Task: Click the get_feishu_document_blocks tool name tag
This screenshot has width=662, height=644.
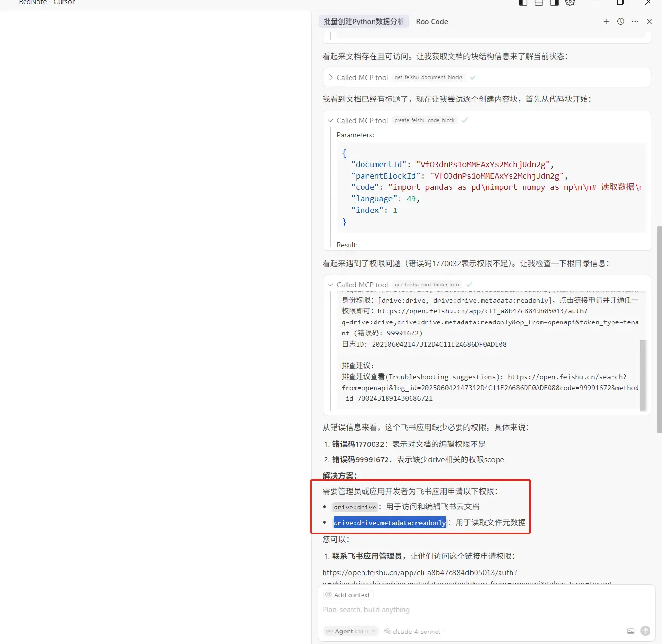Action: point(428,77)
